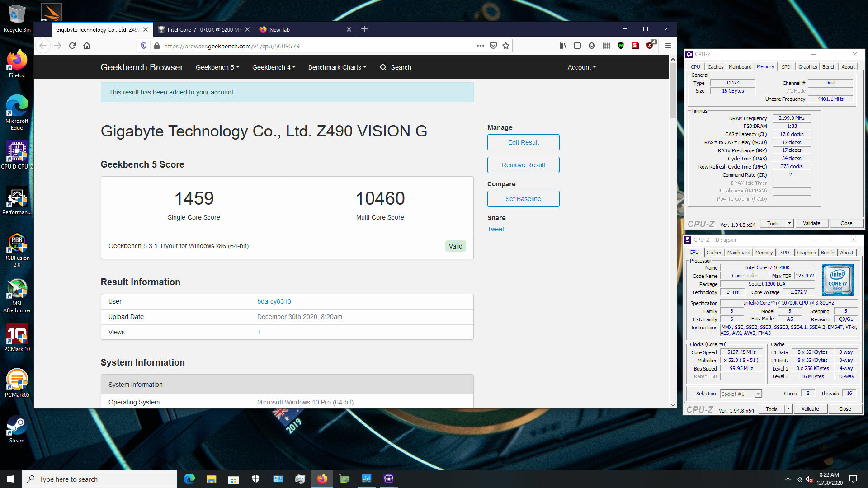Open Tools dropdown arrow in CPU CPU-Z window
The width and height of the screenshot is (868, 488).
pyautogui.click(x=788, y=409)
